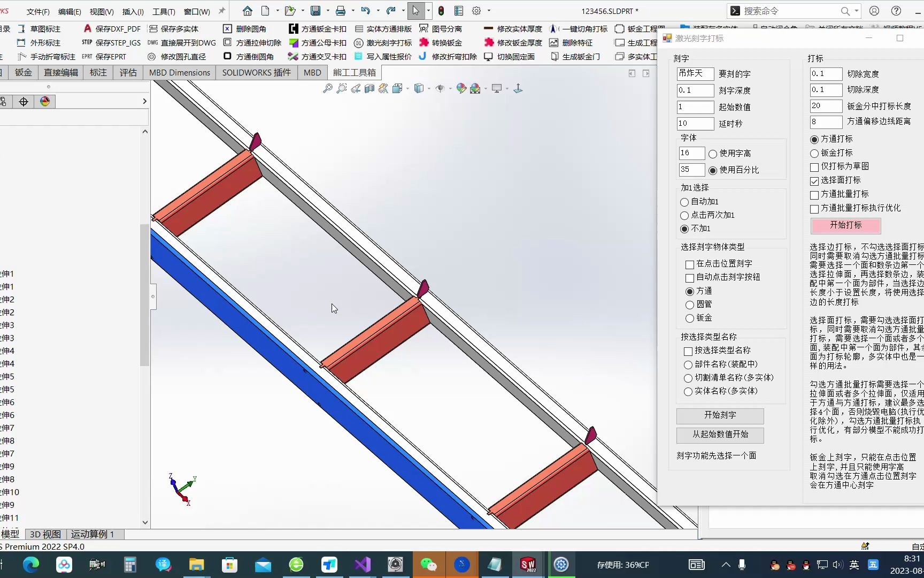Switch to the 评估 ribbon tab
The width and height of the screenshot is (924, 578).
tap(128, 72)
